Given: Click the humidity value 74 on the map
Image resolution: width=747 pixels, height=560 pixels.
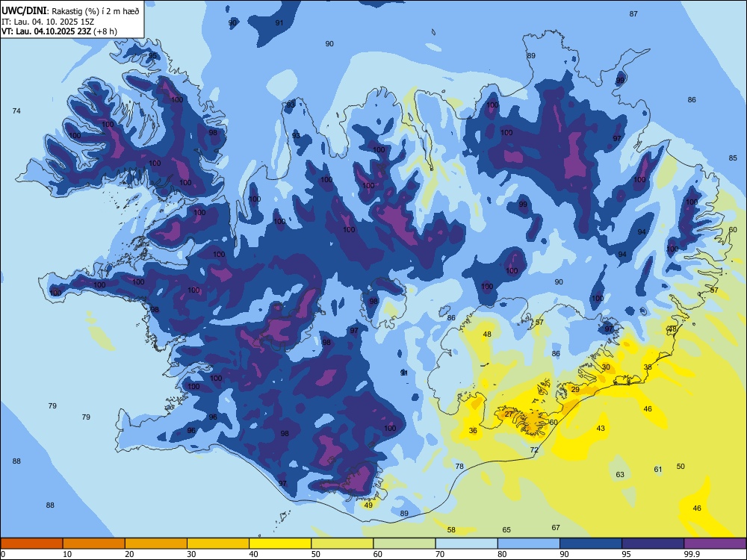Looking at the screenshot, I should pos(16,111).
